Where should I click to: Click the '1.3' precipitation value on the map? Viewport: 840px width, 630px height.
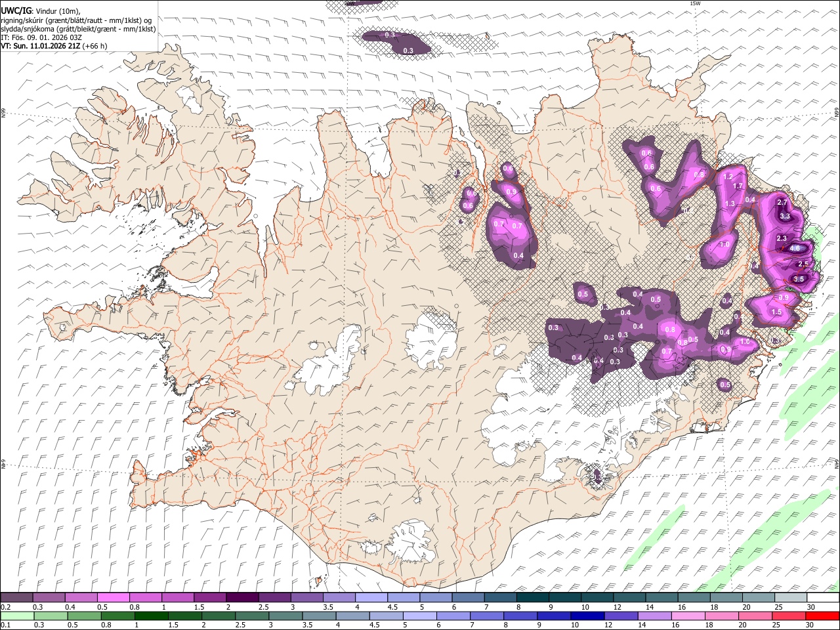(730, 203)
